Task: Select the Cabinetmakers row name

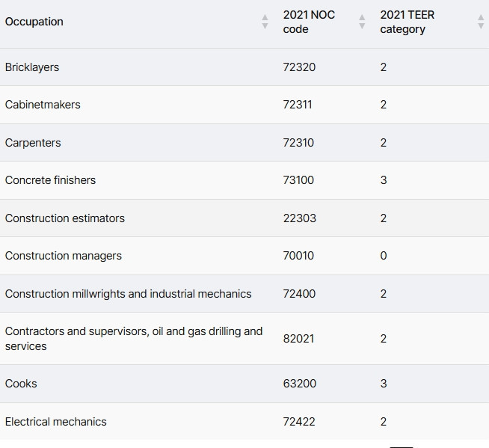Action: click(43, 105)
